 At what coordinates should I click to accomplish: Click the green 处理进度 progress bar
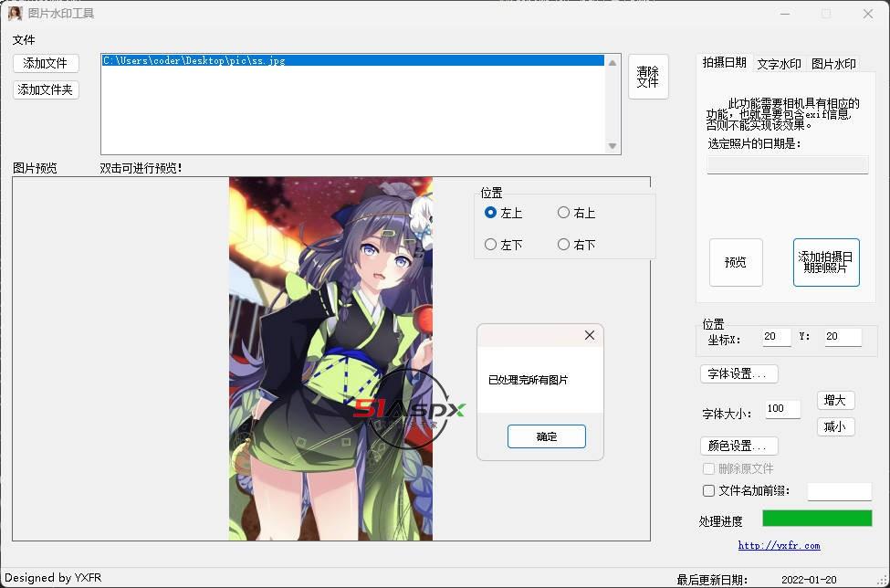pyautogui.click(x=817, y=519)
